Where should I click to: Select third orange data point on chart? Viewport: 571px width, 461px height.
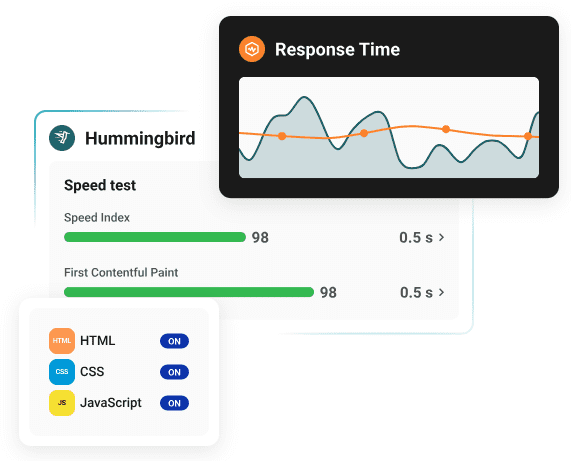446,129
